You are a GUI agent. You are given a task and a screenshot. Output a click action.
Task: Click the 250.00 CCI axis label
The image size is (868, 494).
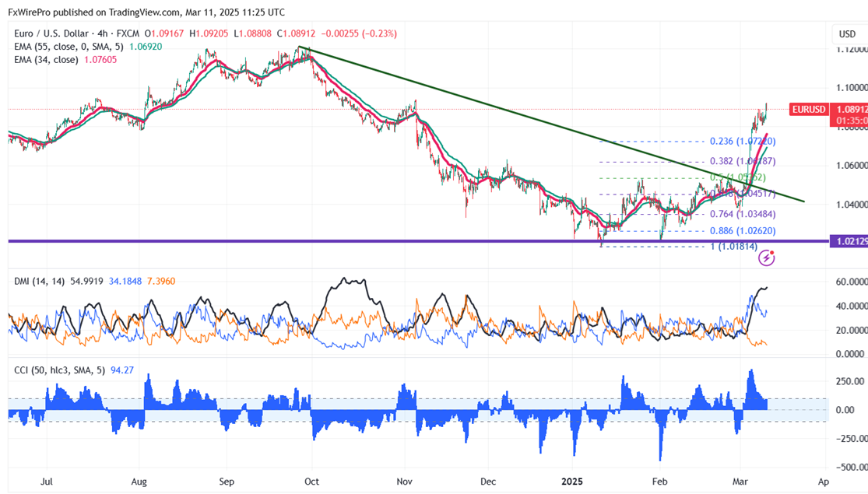850,381
